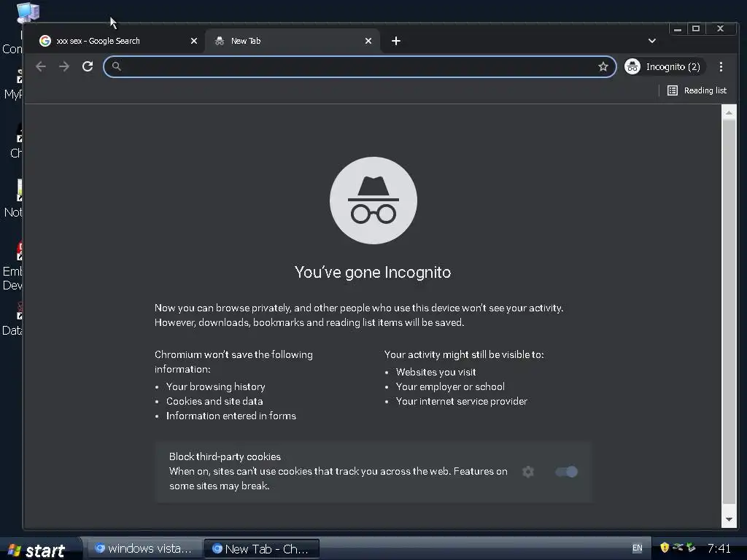The width and height of the screenshot is (747, 560).
Task: Bookmark this tab with the star icon
Action: point(603,66)
